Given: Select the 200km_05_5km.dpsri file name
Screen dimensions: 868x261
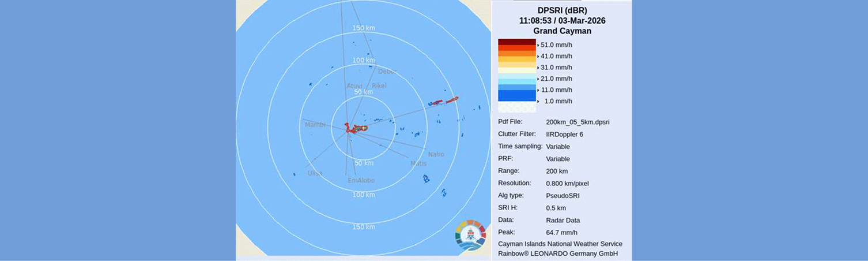Looking at the screenshot, I should (578, 122).
